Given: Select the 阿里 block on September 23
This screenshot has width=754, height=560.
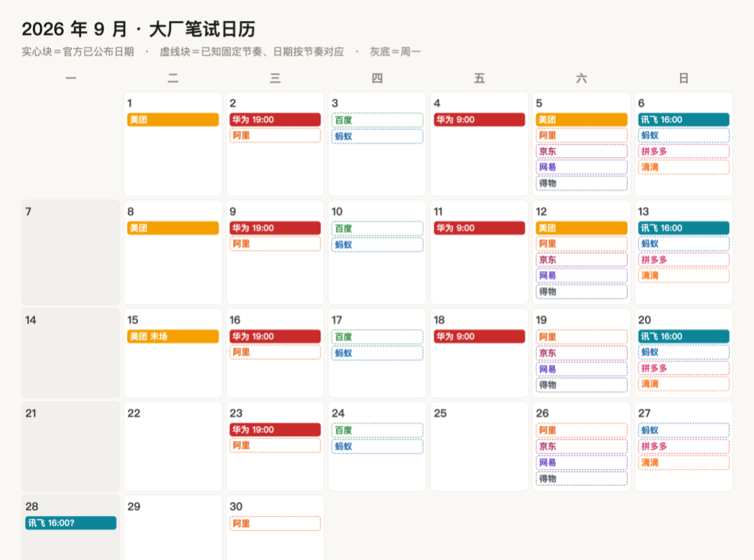Looking at the screenshot, I should click(x=275, y=445).
